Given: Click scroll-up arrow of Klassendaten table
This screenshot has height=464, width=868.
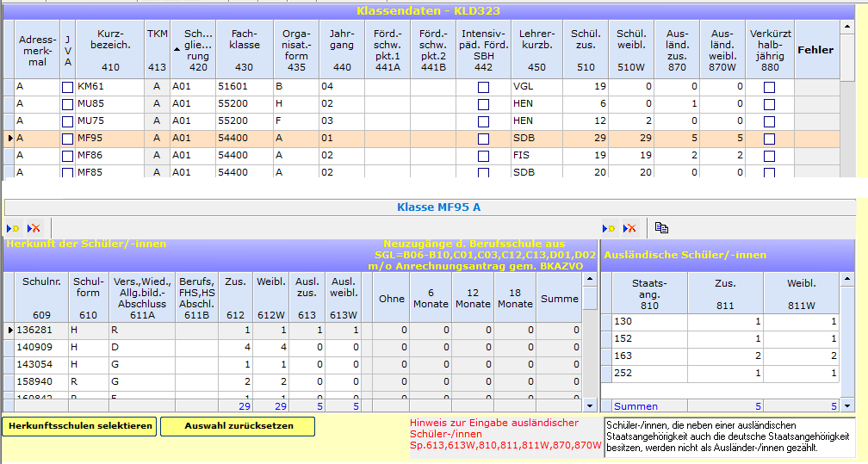Looking at the screenshot, I should click(847, 26).
